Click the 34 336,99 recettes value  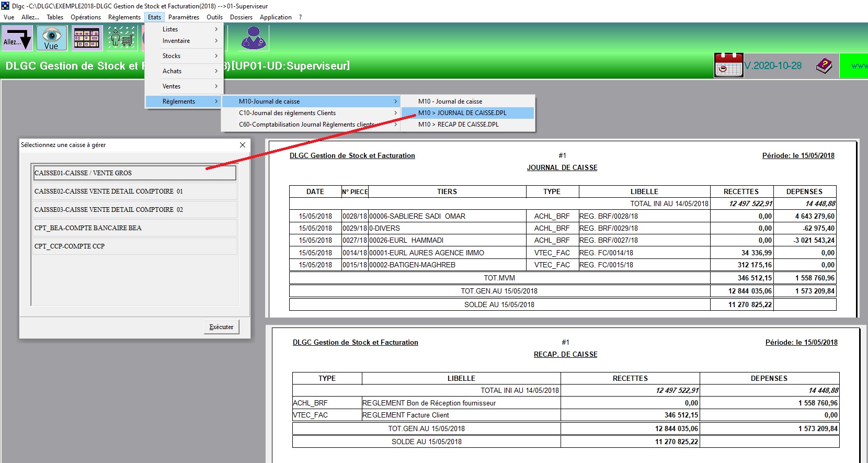757,253
